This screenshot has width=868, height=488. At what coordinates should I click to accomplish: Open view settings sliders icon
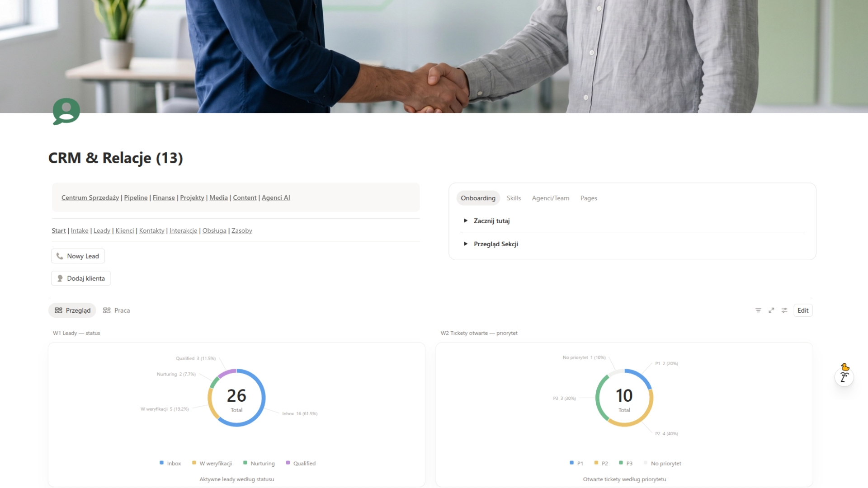point(784,310)
